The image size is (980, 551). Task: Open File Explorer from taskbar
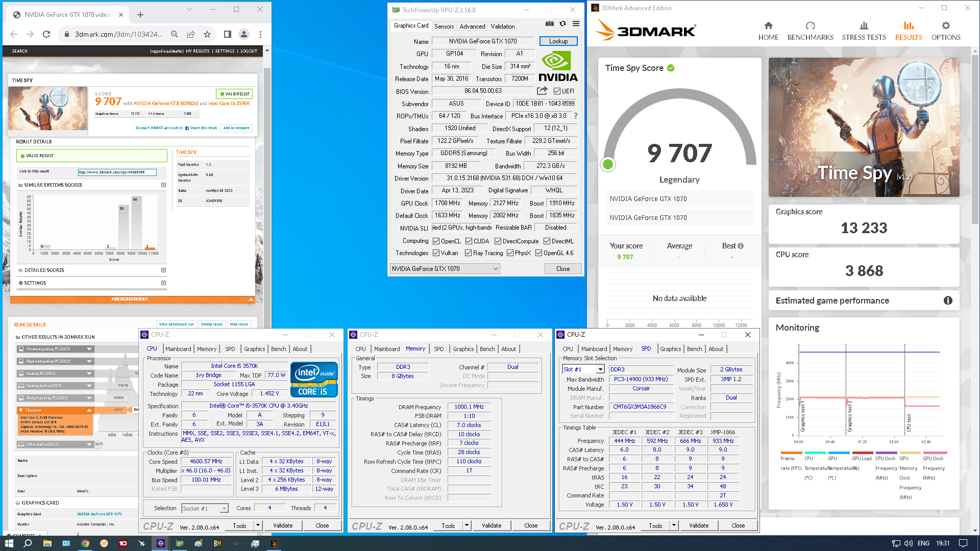tap(47, 543)
